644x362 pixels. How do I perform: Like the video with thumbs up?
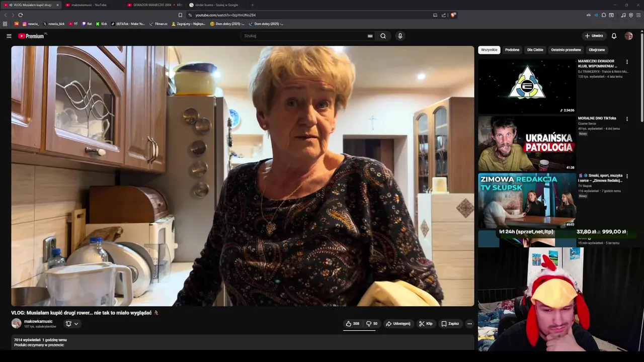pos(352,323)
